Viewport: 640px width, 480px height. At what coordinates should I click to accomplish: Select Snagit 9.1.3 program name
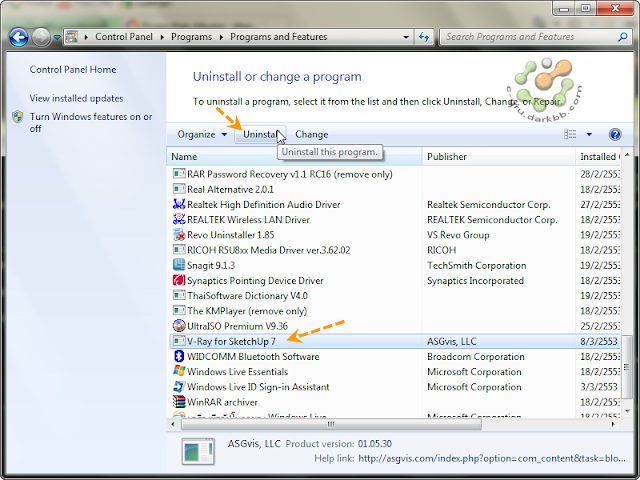211,265
